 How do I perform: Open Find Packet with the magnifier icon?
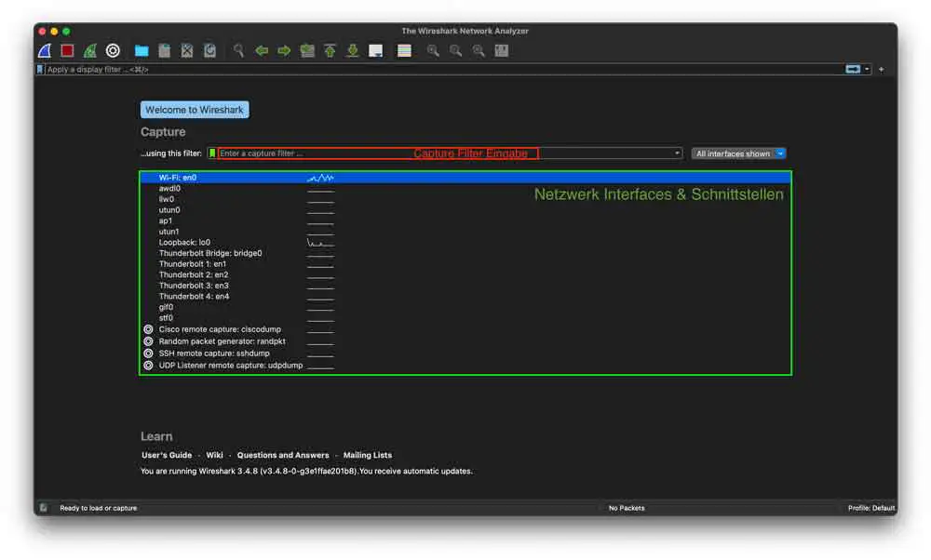tap(238, 51)
